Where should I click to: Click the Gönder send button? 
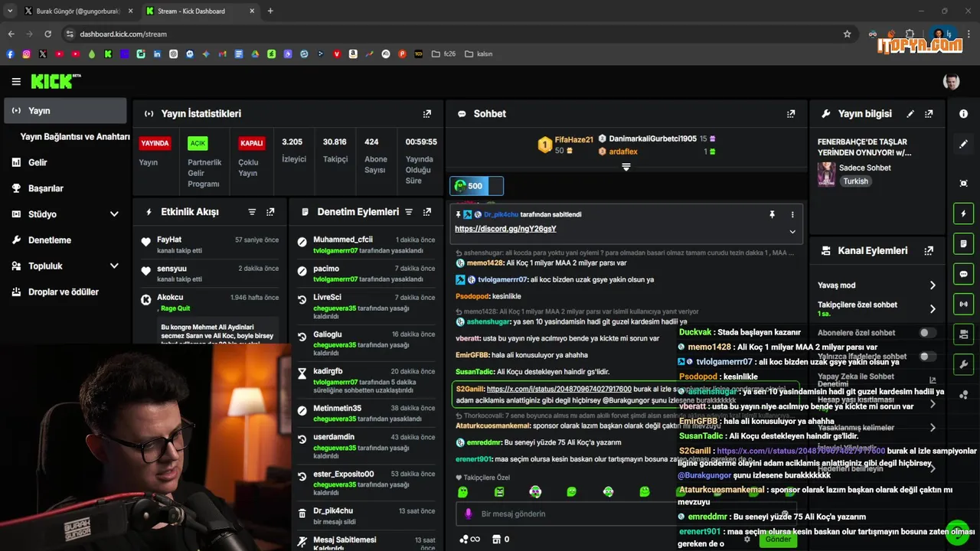pyautogui.click(x=778, y=539)
